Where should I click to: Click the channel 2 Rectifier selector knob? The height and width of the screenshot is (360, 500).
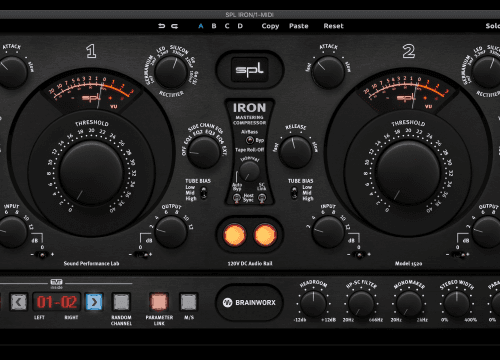click(x=487, y=72)
